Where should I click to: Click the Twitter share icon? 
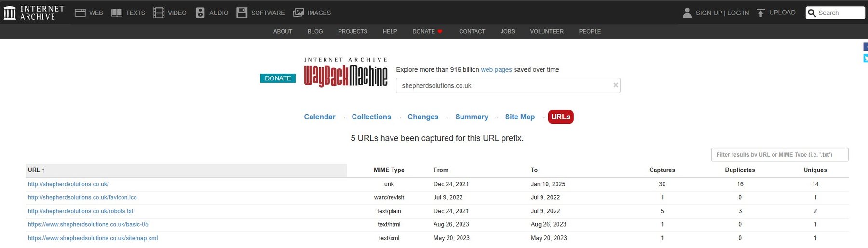[x=866, y=58]
